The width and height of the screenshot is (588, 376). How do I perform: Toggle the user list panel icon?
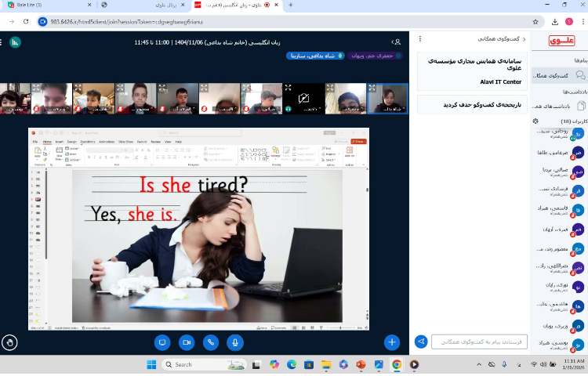397,41
